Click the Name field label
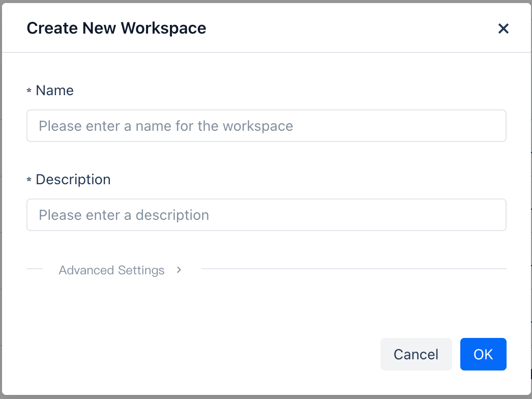Viewport: 532px width, 399px height. tap(54, 91)
